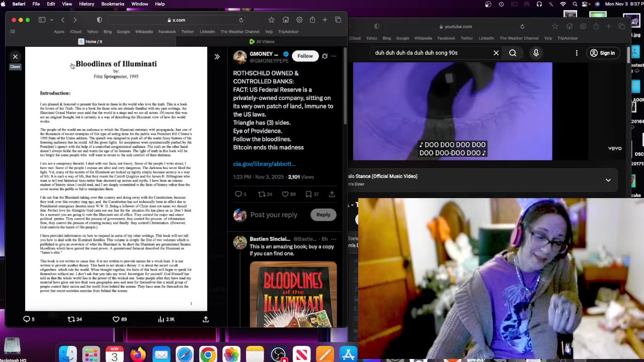Toggle like showing 89 below the document image
The width and height of the screenshot is (644, 362).
point(120,319)
